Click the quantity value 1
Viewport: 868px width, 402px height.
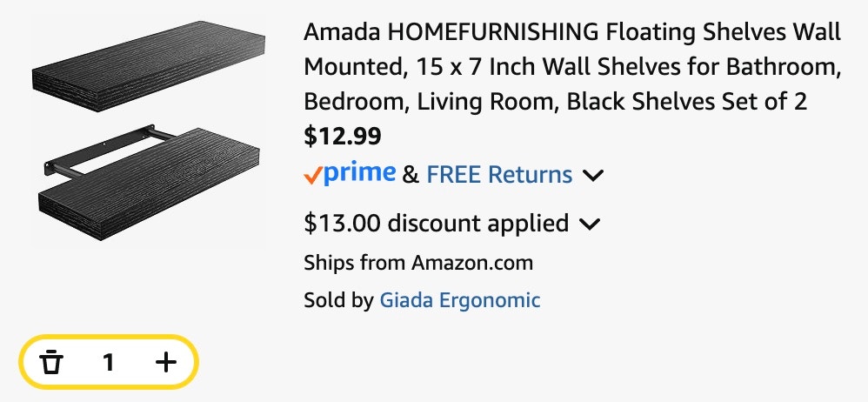(x=109, y=363)
